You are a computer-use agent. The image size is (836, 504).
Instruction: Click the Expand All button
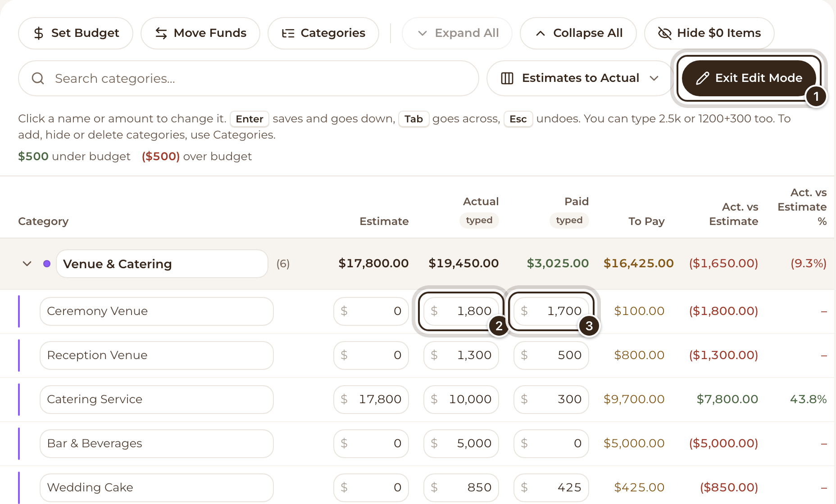(457, 33)
